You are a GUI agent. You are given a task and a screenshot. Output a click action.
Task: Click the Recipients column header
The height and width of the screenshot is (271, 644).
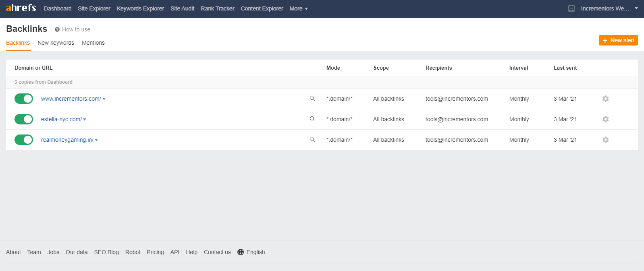click(x=438, y=68)
